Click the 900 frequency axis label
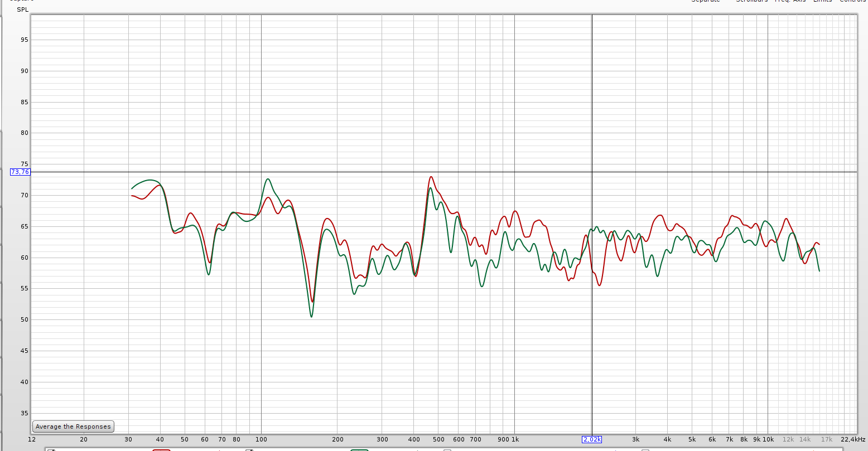Screen dimensions: 868x451 click(x=503, y=439)
